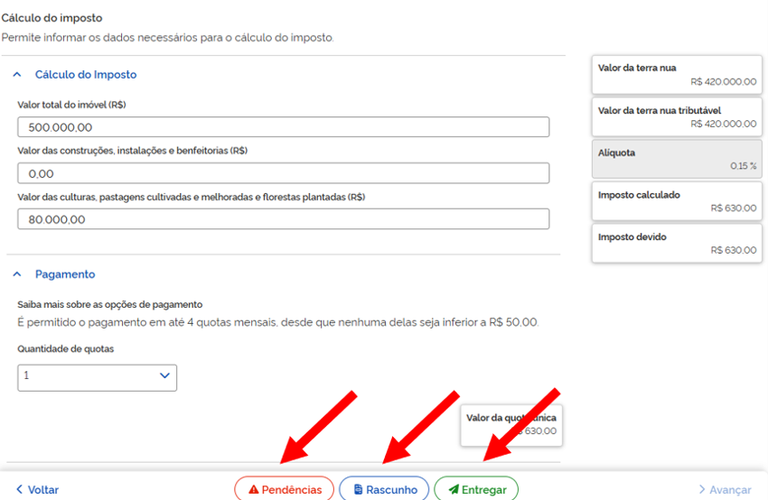
Task: Open the Pendências list button
Action: click(284, 489)
